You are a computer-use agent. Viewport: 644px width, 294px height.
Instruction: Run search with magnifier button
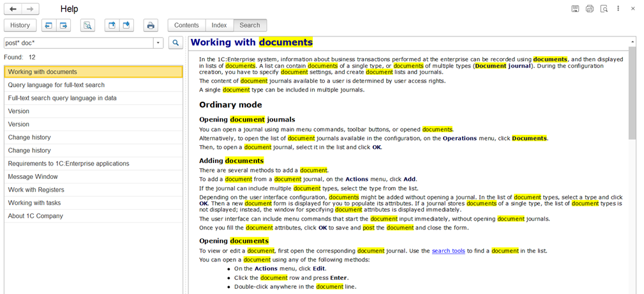click(176, 43)
